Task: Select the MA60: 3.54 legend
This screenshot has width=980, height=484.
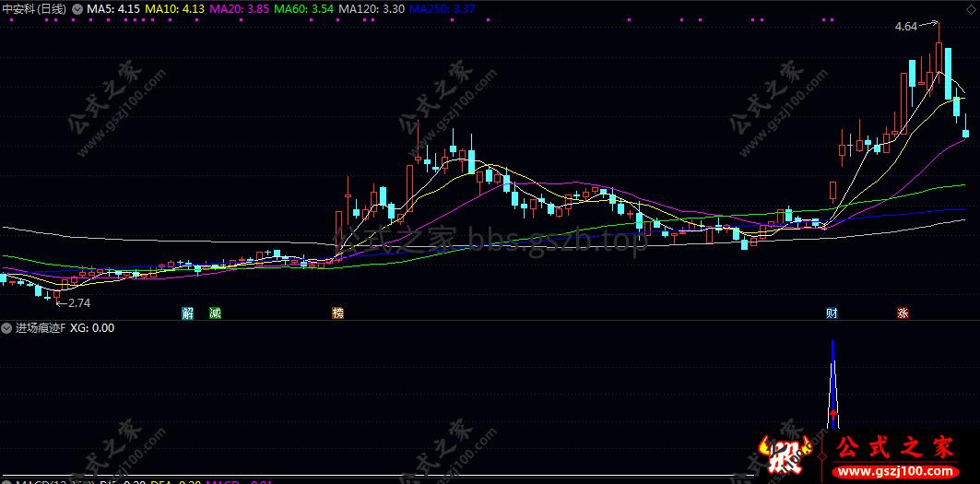Action: 303,9
